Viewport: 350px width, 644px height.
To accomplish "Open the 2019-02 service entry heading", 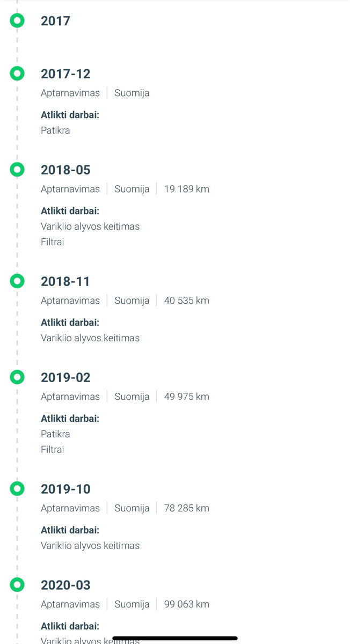I will (65, 377).
